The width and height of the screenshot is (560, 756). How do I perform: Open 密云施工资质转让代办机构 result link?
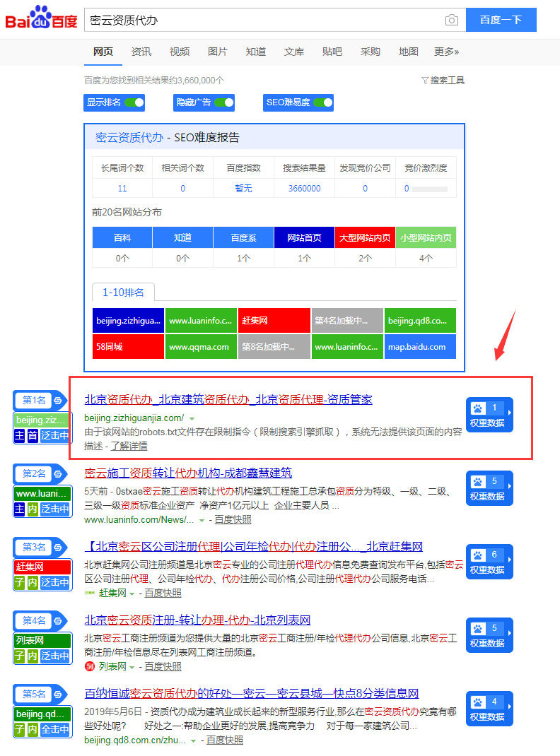[x=188, y=473]
